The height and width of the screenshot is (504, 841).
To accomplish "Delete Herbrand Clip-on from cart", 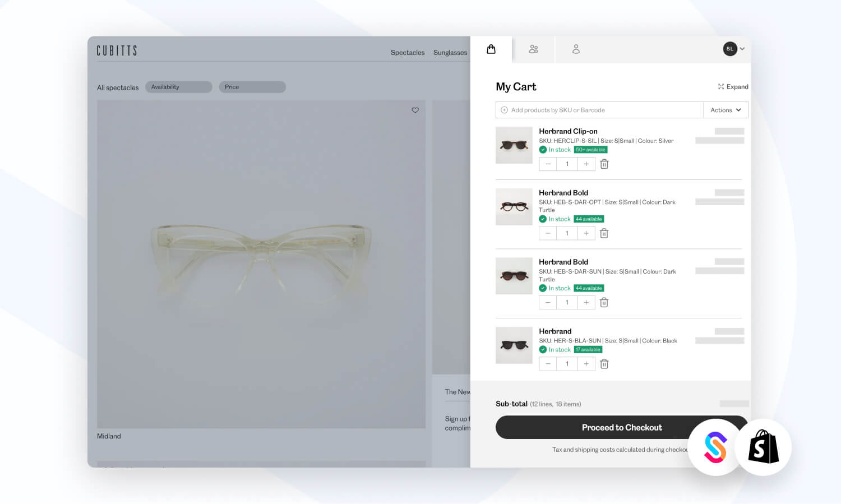I will (604, 164).
